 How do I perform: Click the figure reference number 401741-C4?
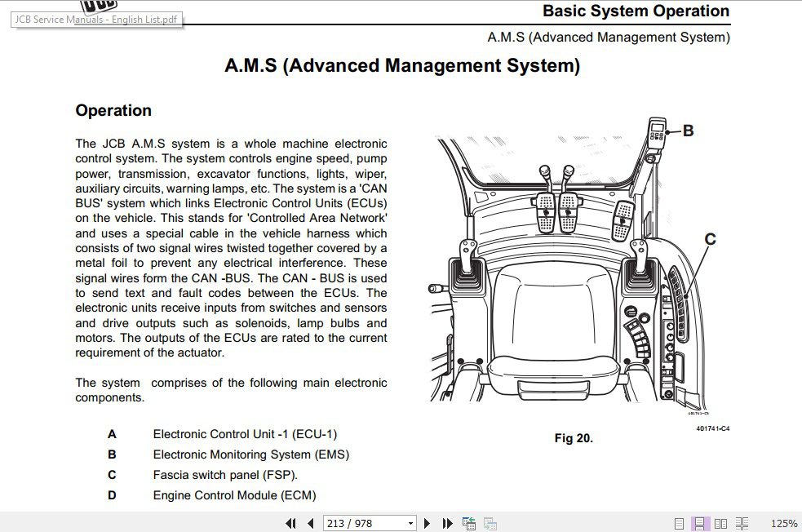[x=712, y=428]
